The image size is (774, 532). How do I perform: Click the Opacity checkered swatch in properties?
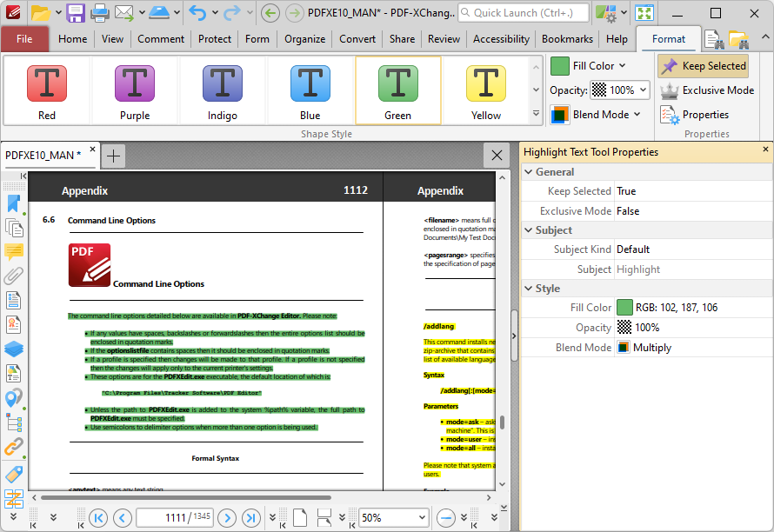(x=624, y=327)
